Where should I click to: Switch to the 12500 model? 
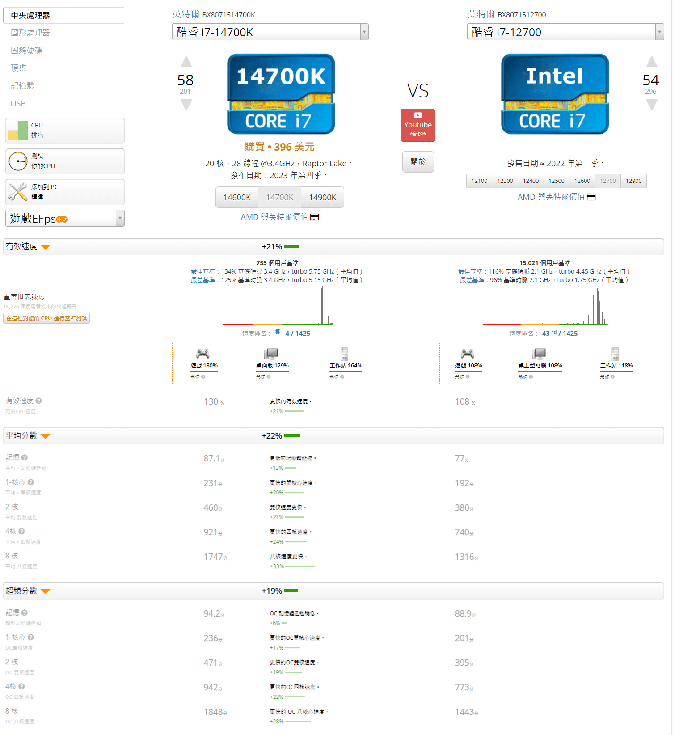[x=557, y=181]
